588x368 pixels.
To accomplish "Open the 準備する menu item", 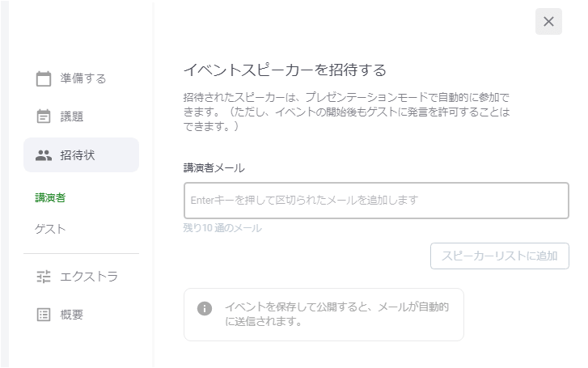I will pos(81,78).
